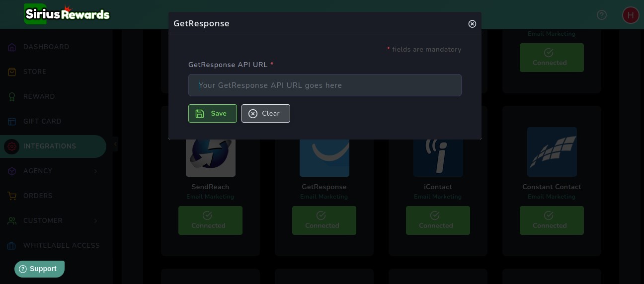This screenshot has width=644, height=284.
Task: Click Connected button in top-row card
Action: 552,58
